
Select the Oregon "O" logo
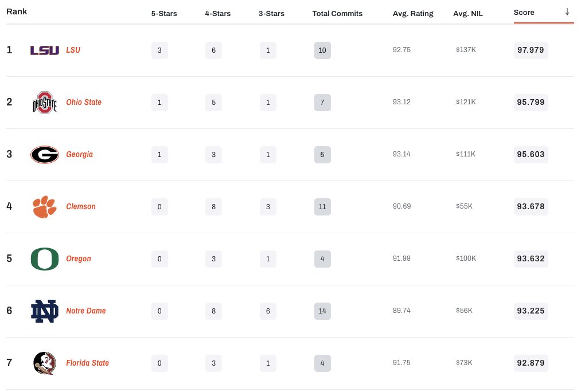click(44, 258)
